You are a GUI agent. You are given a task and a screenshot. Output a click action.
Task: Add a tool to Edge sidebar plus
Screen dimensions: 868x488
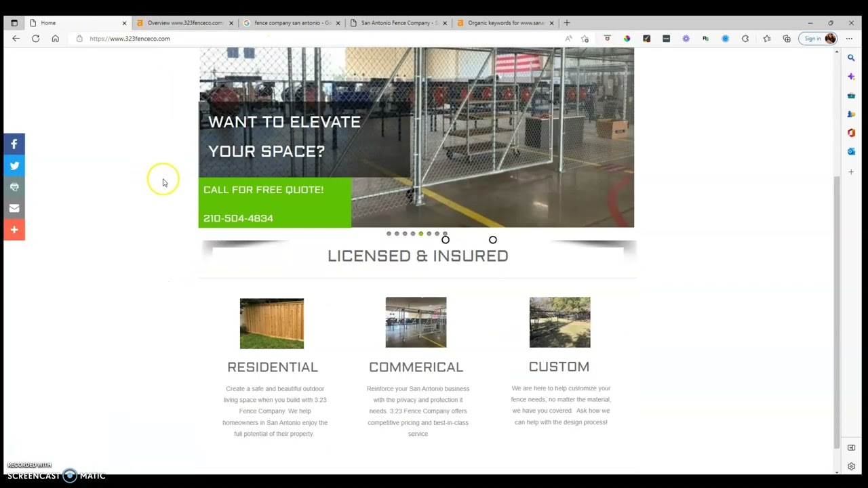tap(851, 172)
